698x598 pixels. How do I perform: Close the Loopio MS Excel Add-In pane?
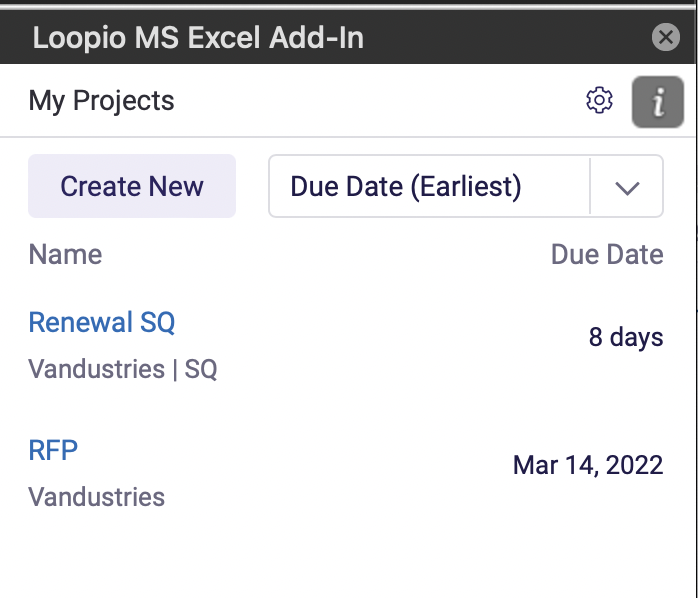point(666,37)
